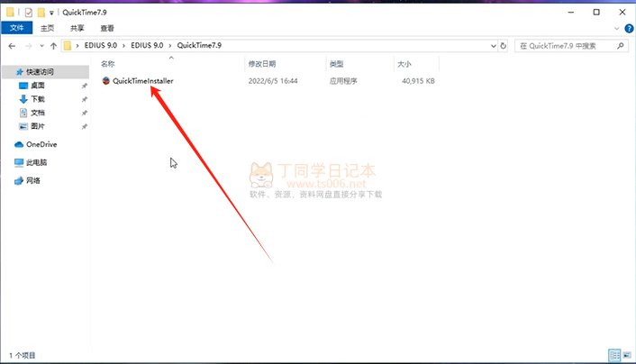
Task: Open the help question mark icon
Action: click(x=629, y=29)
